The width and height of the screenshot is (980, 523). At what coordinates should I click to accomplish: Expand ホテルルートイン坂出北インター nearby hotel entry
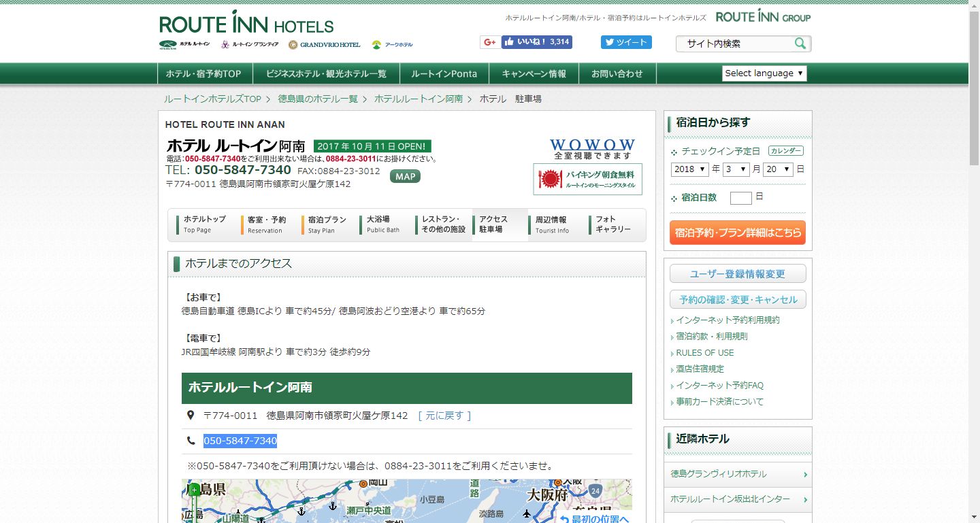click(x=738, y=499)
